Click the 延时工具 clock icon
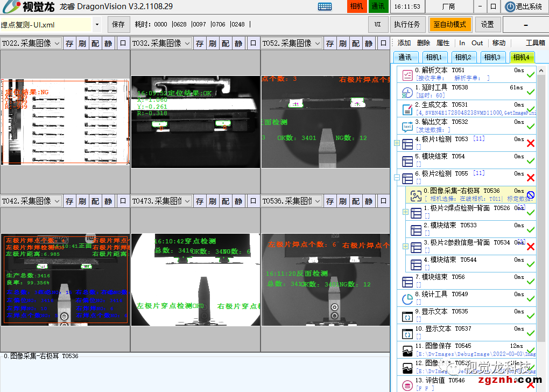 pyautogui.click(x=407, y=92)
